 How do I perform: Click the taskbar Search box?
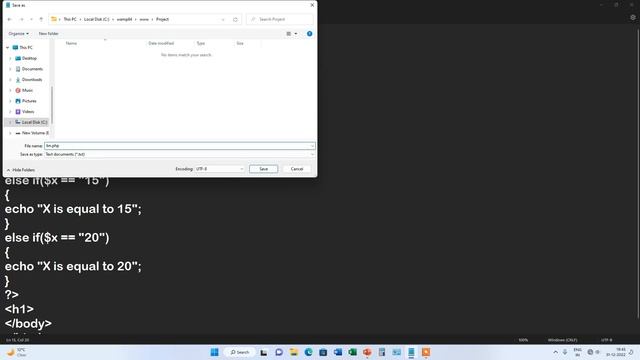[x=240, y=352]
